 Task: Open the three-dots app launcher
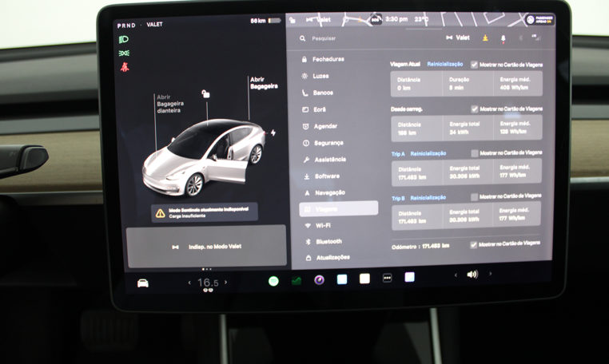tap(387, 278)
